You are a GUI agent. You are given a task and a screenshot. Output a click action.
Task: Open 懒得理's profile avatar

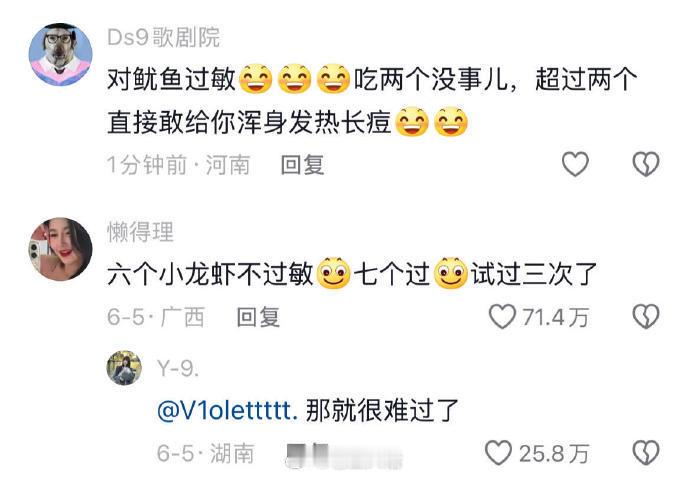pyautogui.click(x=60, y=249)
